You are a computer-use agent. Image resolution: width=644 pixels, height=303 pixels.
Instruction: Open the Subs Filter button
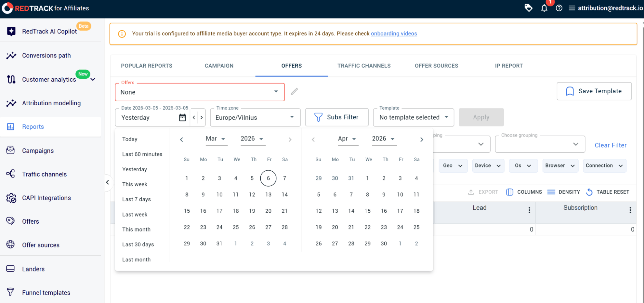(x=337, y=117)
